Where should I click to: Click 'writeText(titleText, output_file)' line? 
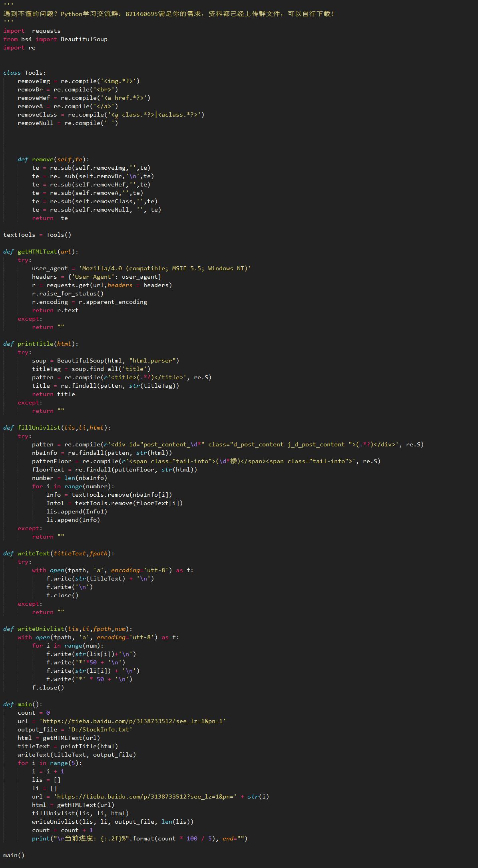(77, 755)
